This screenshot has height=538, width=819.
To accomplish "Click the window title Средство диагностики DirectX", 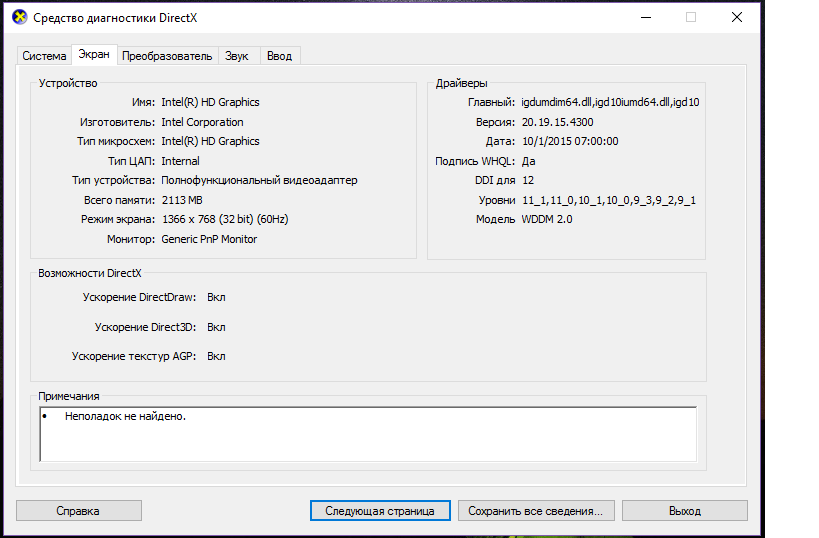I will 115,18.
